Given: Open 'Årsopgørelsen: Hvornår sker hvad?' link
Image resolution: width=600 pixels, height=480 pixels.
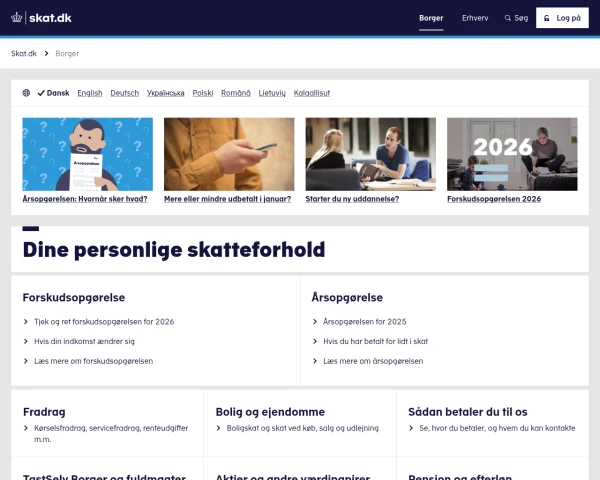Looking at the screenshot, I should coord(85,199).
